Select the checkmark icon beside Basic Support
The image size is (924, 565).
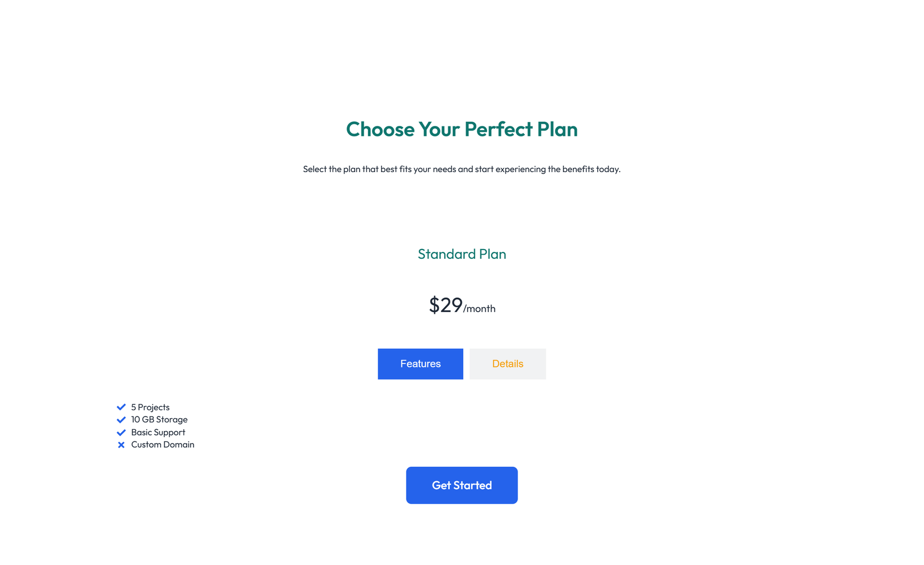pyautogui.click(x=121, y=432)
